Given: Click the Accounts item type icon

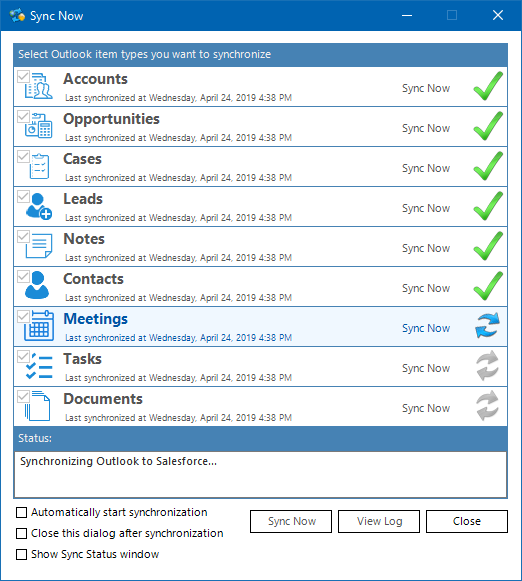Looking at the screenshot, I should [x=39, y=86].
